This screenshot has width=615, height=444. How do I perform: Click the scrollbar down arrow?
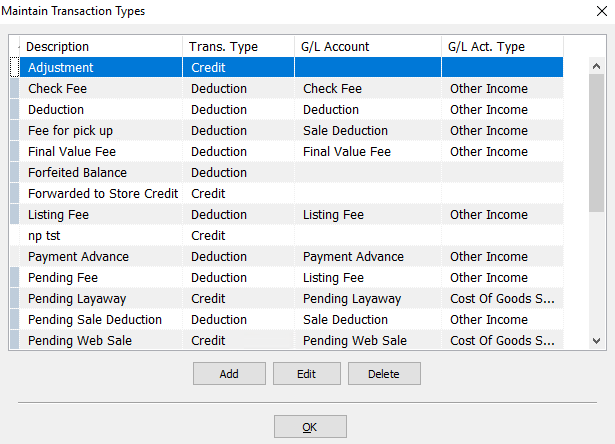597,341
